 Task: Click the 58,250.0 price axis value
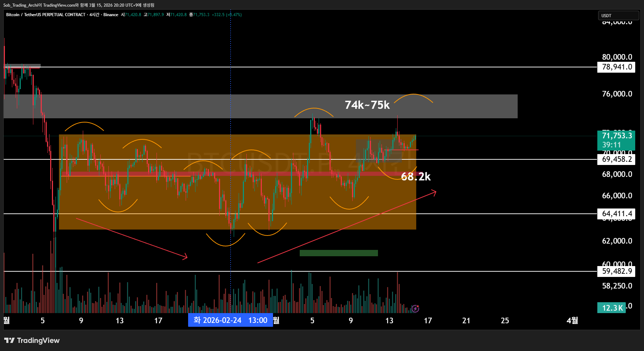tap(617, 286)
